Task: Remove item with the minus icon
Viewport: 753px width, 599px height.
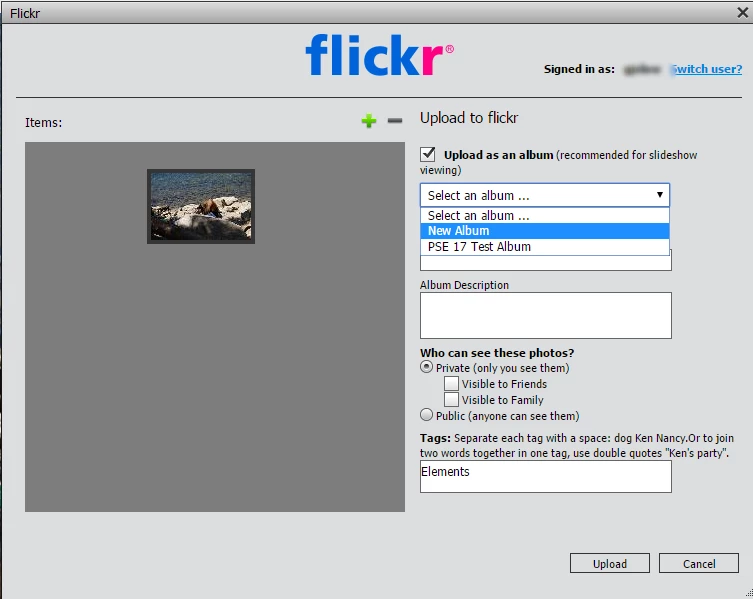Action: (395, 121)
